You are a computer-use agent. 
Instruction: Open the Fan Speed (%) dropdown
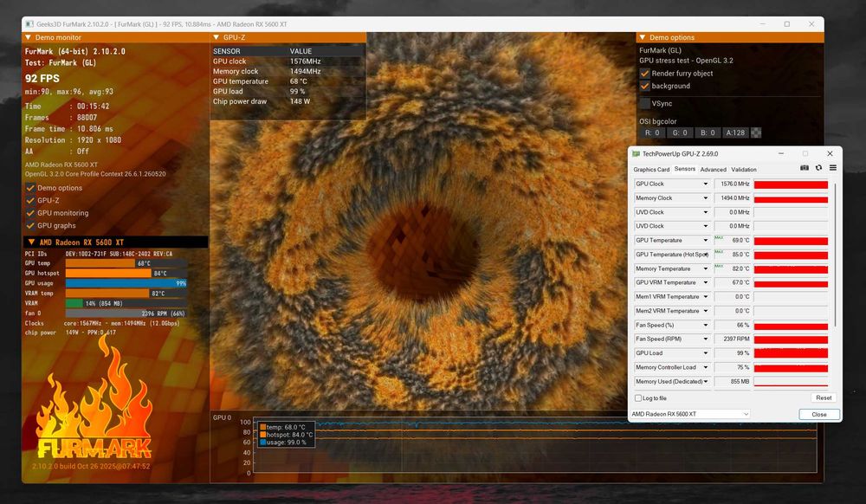coord(705,325)
